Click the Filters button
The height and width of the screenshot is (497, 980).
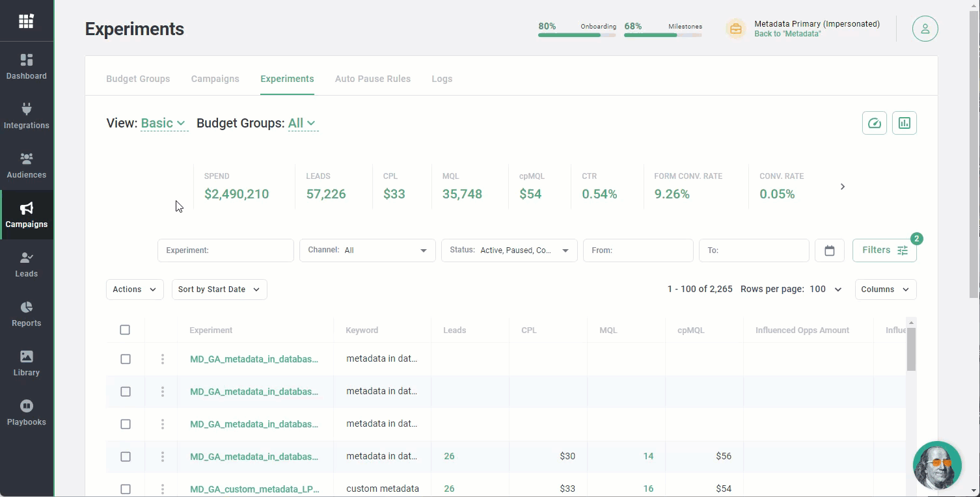pos(884,250)
